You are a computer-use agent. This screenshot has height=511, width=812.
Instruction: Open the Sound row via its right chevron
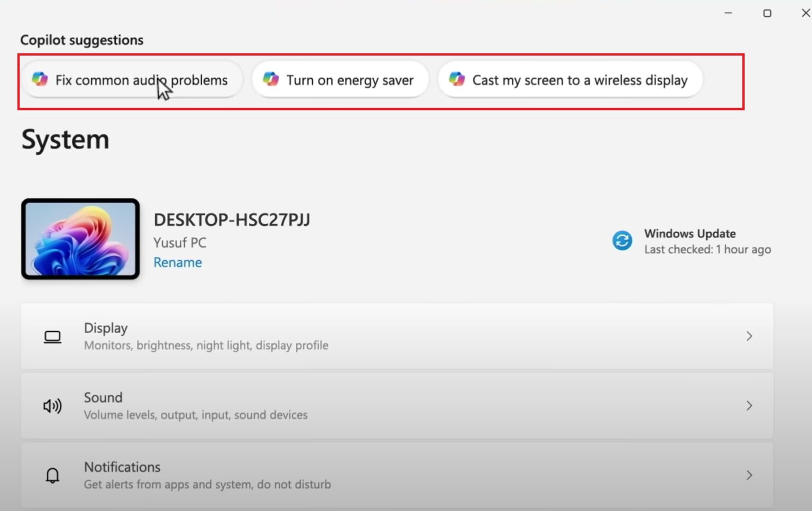click(749, 406)
